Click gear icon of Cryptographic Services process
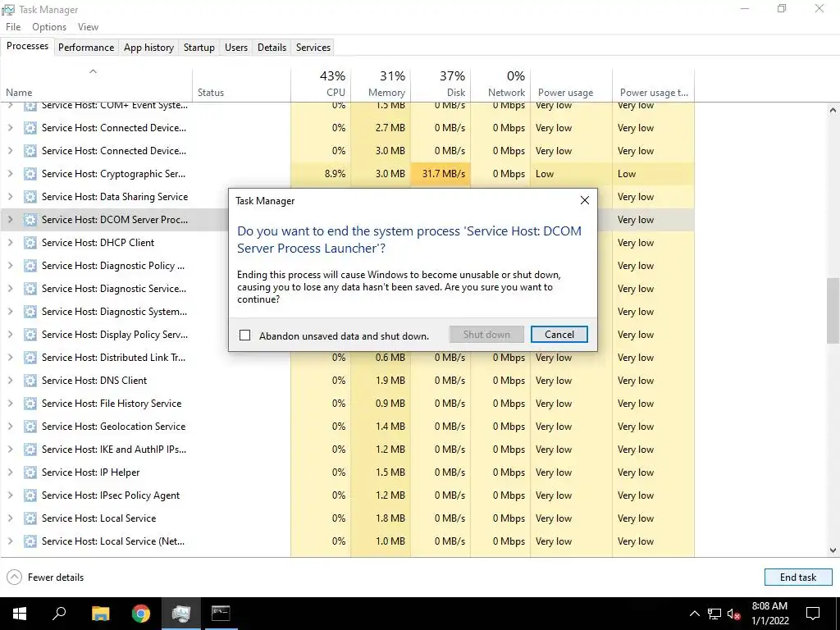This screenshot has width=840, height=630. 30,174
